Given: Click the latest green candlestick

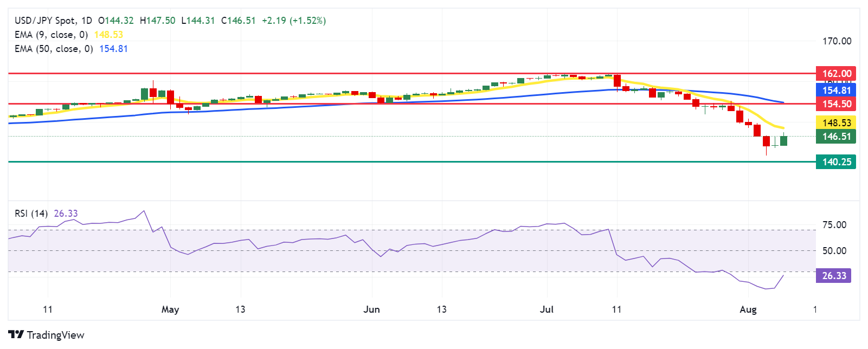Looking at the screenshot, I should point(783,141).
